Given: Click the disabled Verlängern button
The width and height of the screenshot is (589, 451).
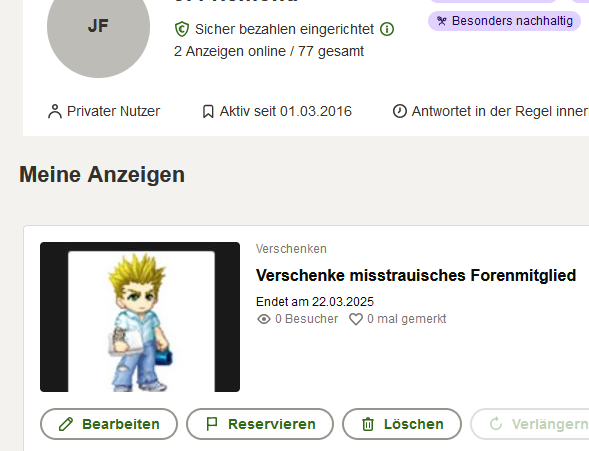Looking at the screenshot, I should (x=530, y=424).
